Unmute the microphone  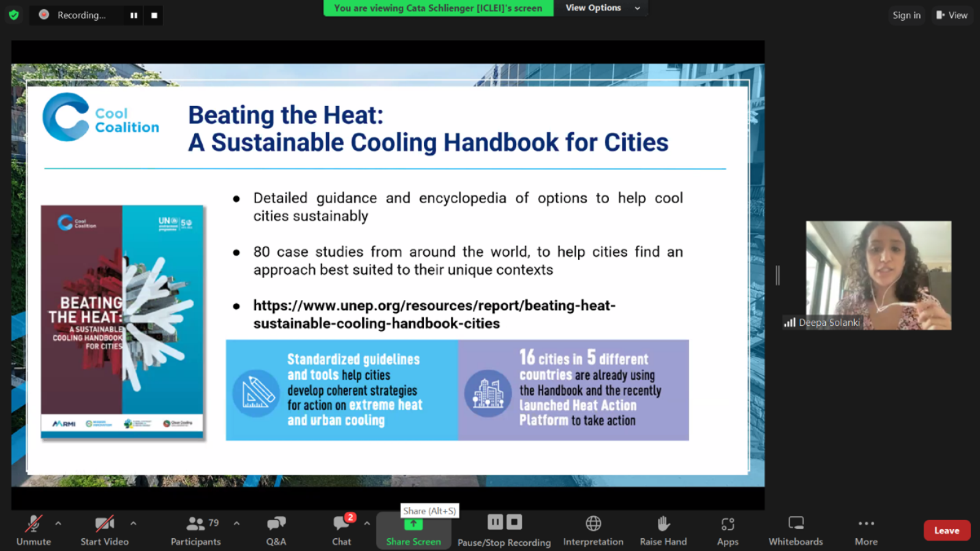coord(34,530)
